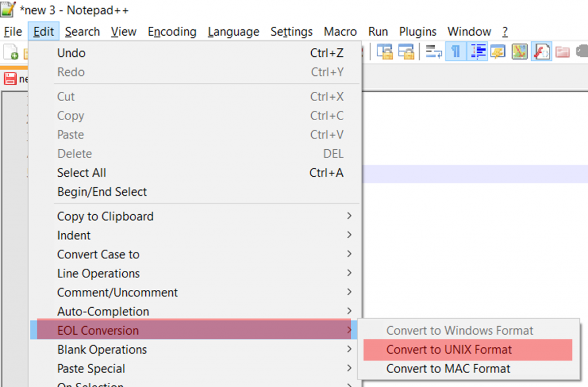Click the Synchronize Horizontal Scrolling icon
Image resolution: width=588 pixels, height=387 pixels.
pyautogui.click(x=406, y=51)
